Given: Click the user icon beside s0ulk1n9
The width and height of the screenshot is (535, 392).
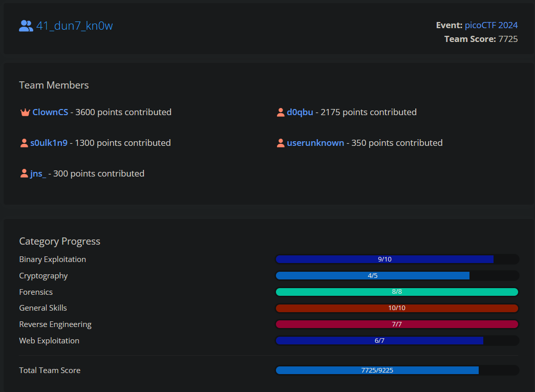Looking at the screenshot, I should 24,143.
